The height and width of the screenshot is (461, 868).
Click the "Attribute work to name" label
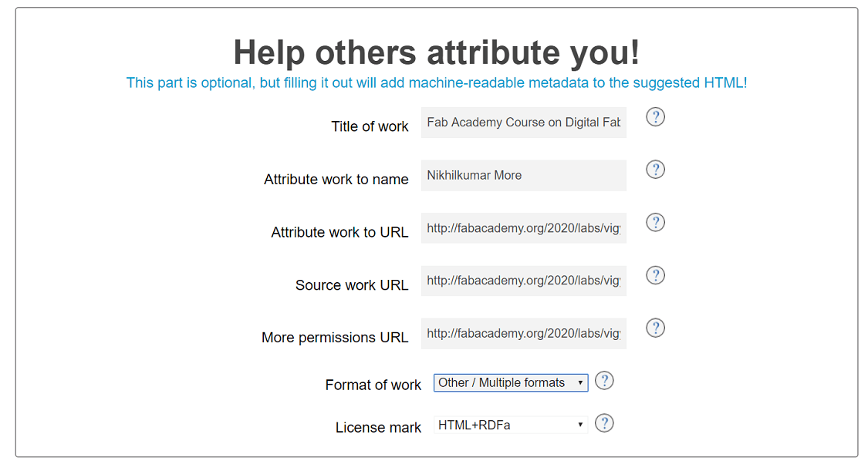click(336, 180)
